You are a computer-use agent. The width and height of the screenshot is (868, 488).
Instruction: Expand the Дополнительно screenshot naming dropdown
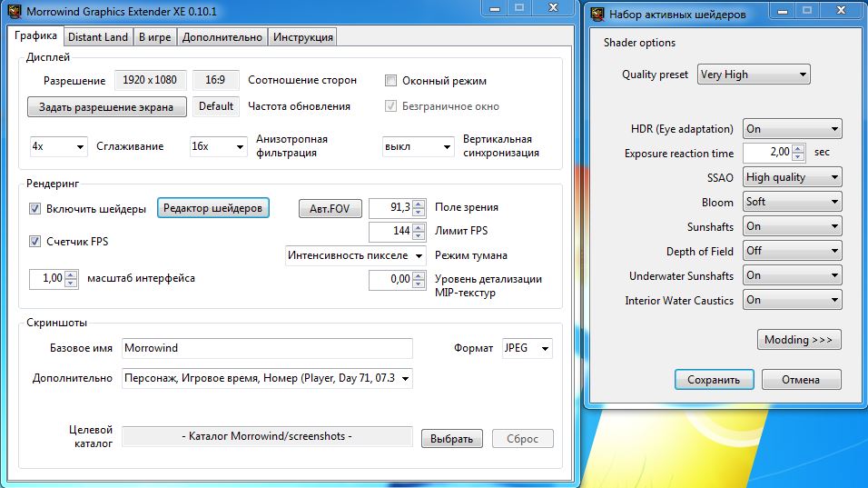267,378
